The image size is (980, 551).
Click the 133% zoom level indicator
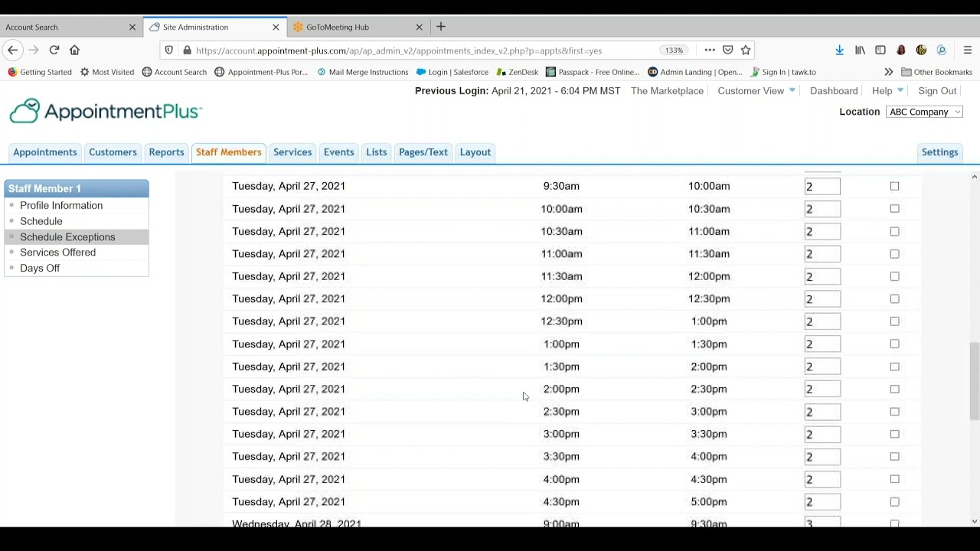[674, 51]
